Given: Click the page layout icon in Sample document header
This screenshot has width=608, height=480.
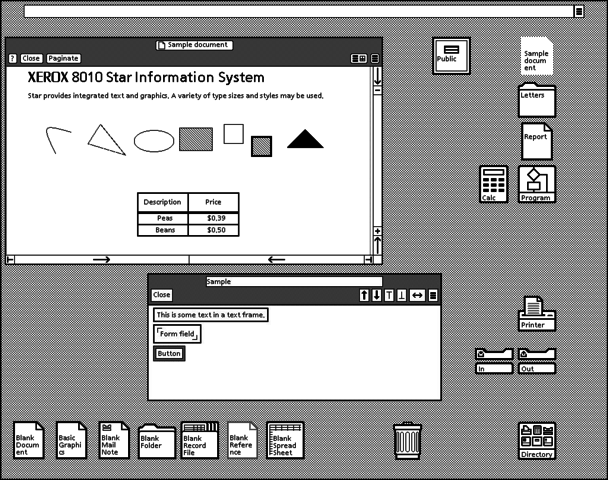Looking at the screenshot, I should point(359,59).
